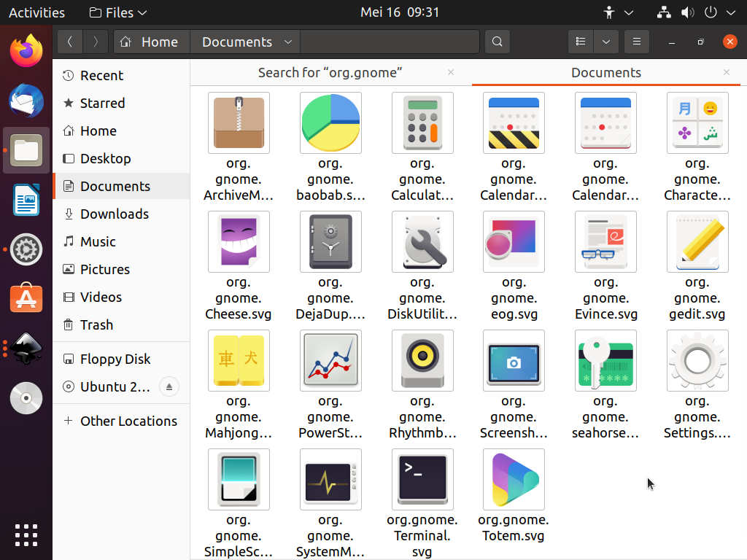Open Music in the sidebar
Screen dimensions: 747x560
[x=122, y=241]
